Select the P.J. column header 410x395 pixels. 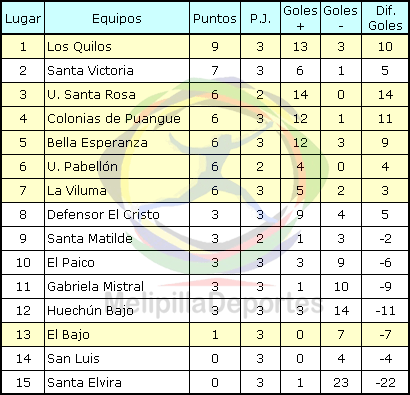pos(260,18)
